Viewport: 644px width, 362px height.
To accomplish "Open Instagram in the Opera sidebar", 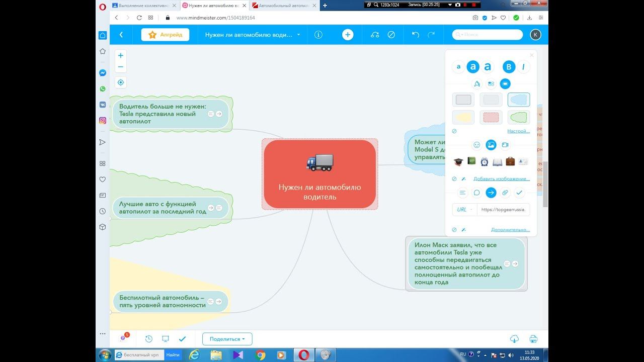I will [103, 121].
